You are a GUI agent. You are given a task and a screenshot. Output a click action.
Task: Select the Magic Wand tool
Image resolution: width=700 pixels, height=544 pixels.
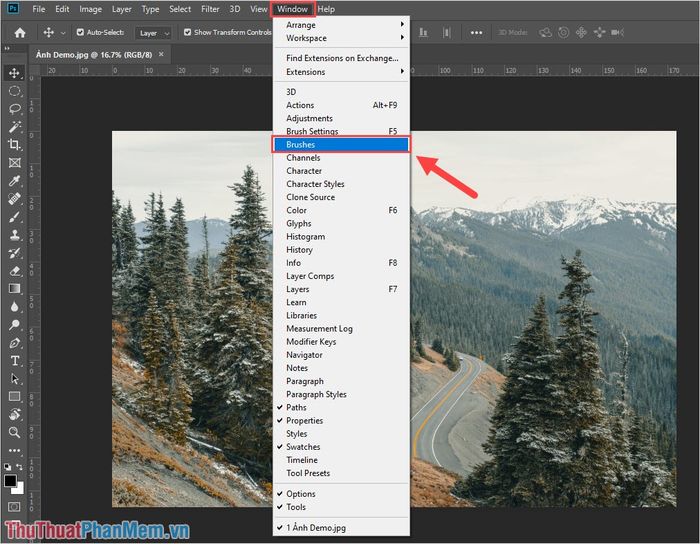[x=15, y=127]
